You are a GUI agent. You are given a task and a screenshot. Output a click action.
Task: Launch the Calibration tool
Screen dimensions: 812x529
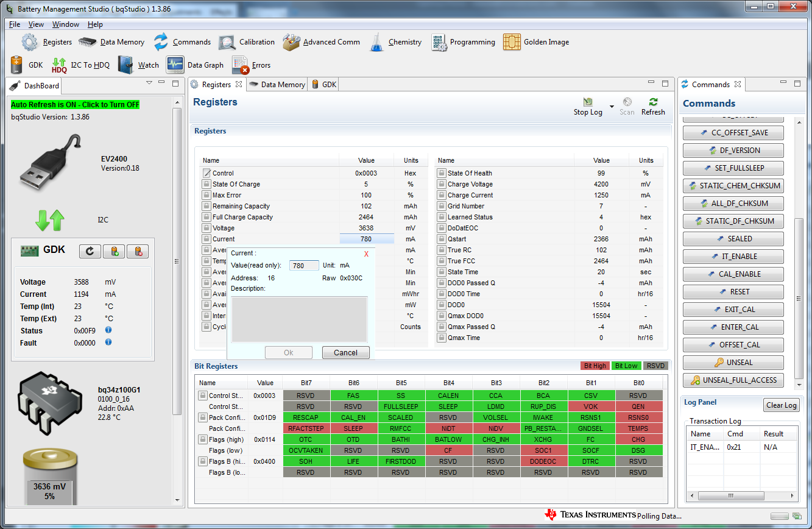pyautogui.click(x=227, y=42)
